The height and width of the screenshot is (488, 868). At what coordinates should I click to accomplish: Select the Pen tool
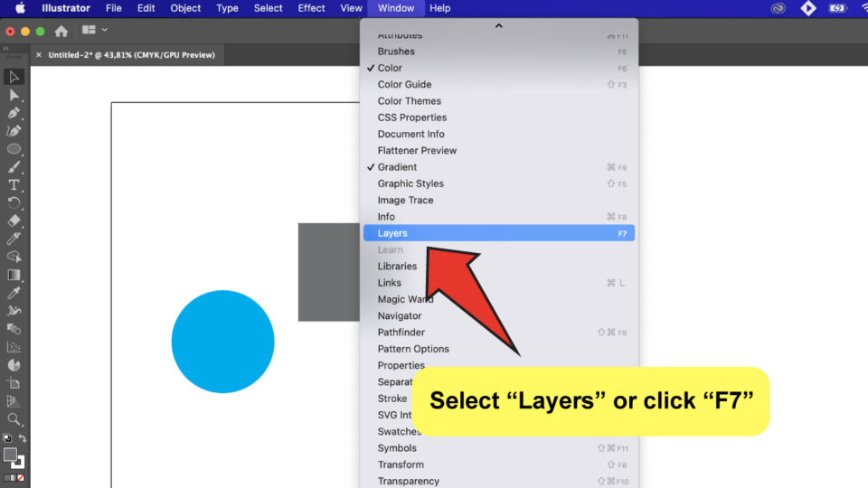[x=14, y=113]
